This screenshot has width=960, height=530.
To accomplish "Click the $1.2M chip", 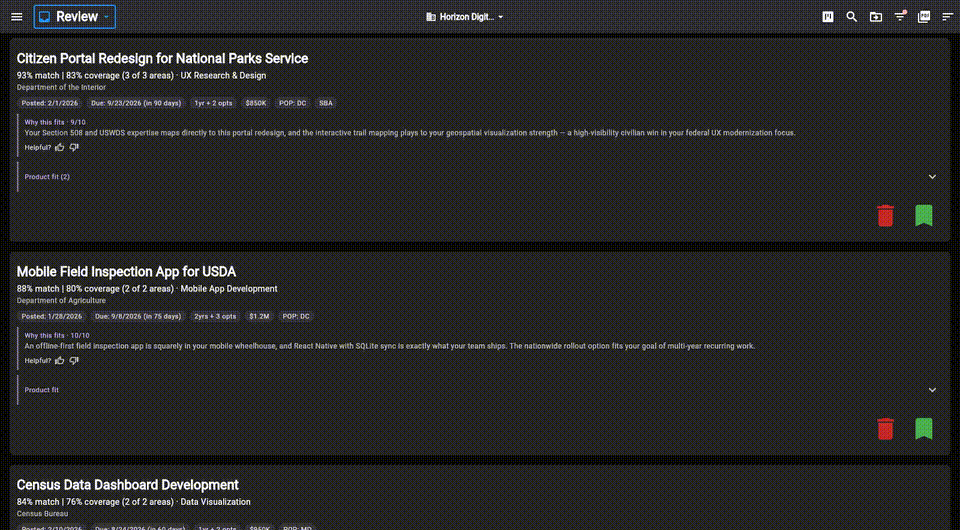I will 259,316.
